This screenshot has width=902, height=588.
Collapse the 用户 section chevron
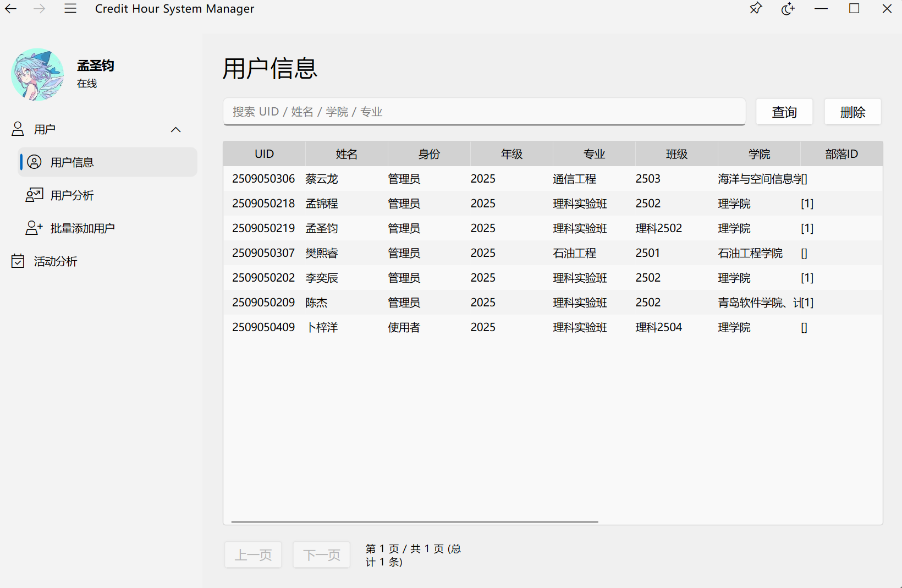(176, 130)
